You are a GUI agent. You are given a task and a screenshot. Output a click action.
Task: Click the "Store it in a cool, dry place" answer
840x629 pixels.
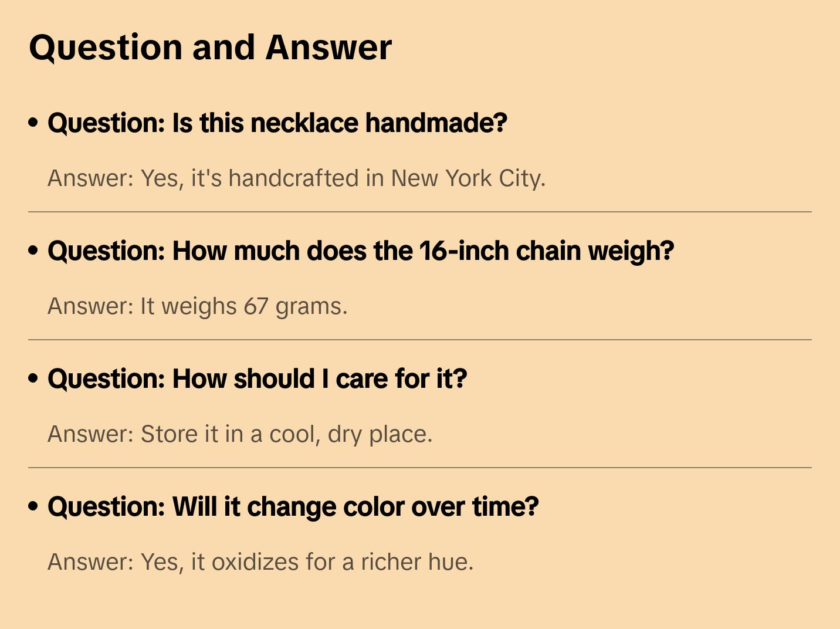239,434
